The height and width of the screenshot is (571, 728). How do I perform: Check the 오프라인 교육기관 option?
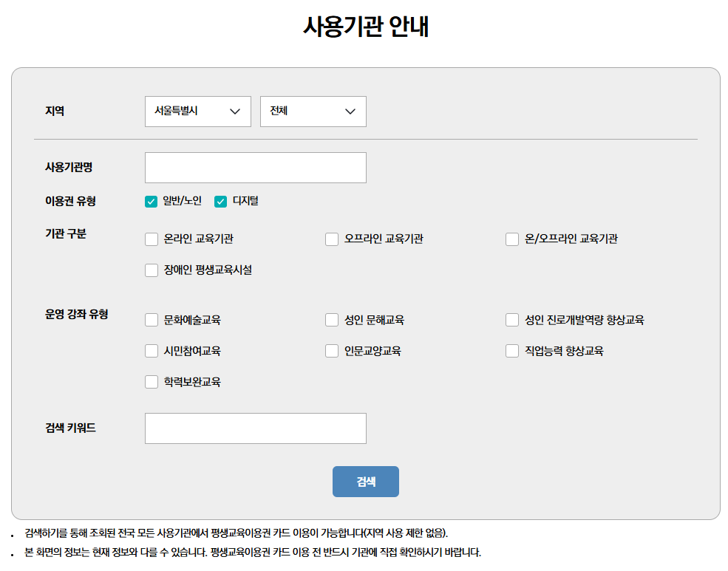331,239
